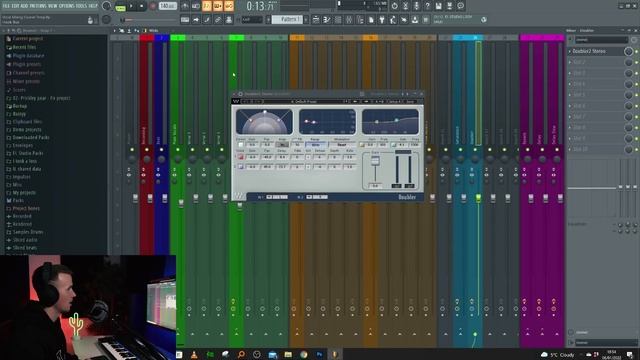Click the EQ graph display in Doubler
Screen dimensions: 640x360
[x=390, y=121]
